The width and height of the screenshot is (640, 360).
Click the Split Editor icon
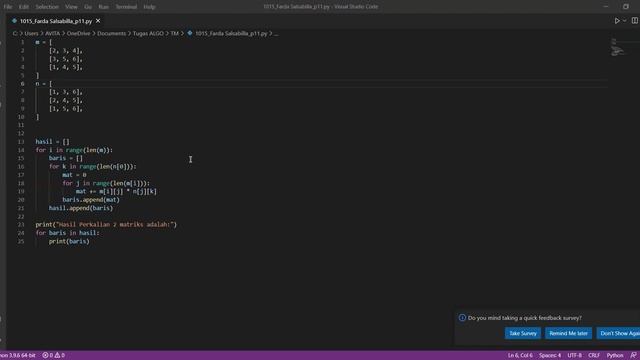[635, 20]
